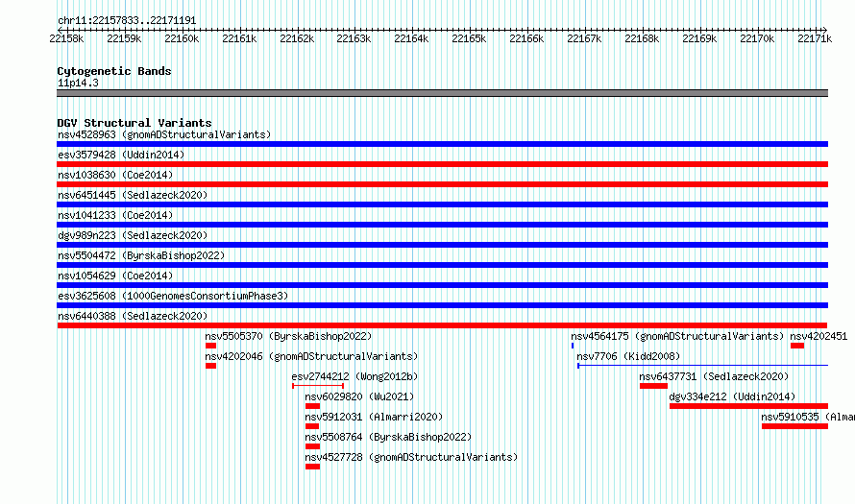Screen dimensions: 855x504
Task: Open the nsv1041233 (Coe2014) label
Action: click(115, 215)
